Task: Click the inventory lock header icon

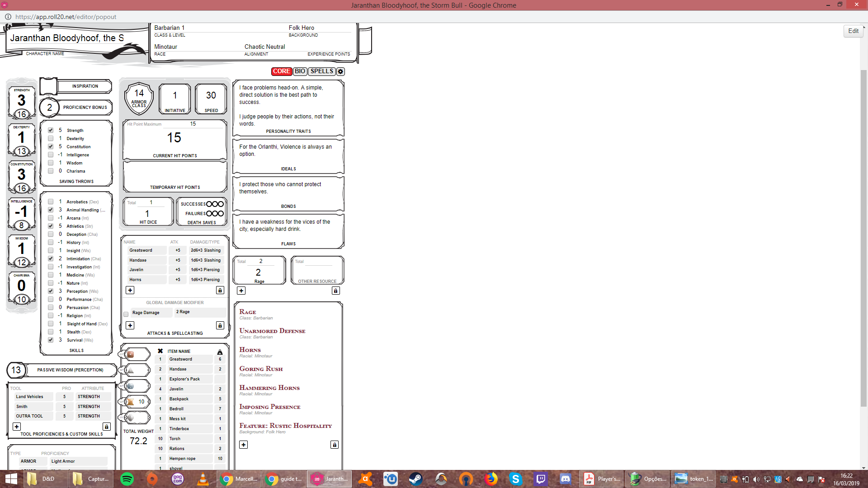Action: click(x=220, y=352)
